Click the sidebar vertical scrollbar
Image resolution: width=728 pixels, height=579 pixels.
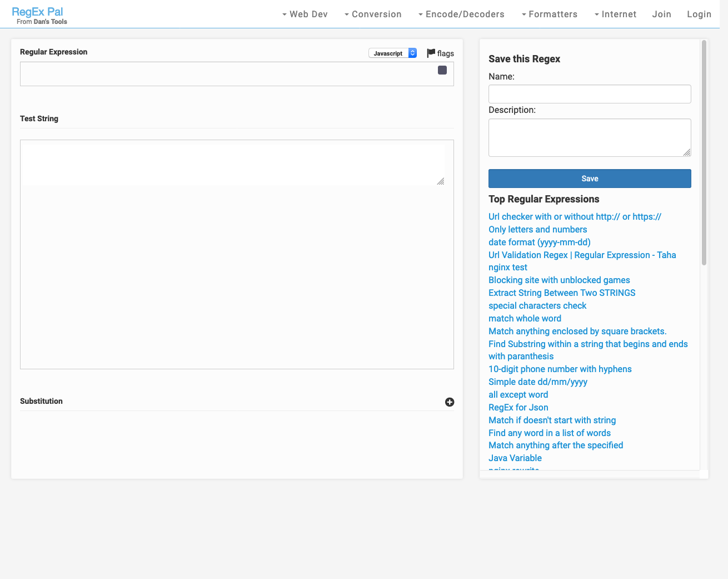704,153
